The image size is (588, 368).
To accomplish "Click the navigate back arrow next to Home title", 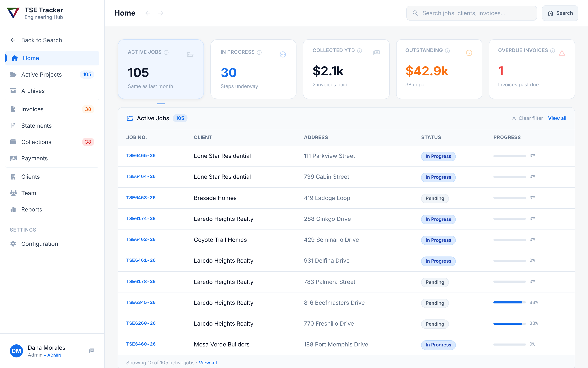I will pyautogui.click(x=148, y=13).
